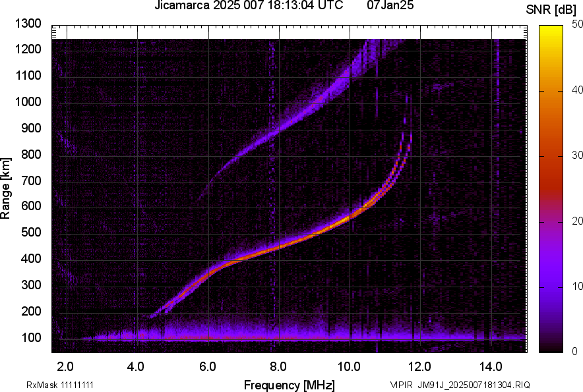The image size is (583, 392).
Task: Click the "SNR [dB]" colorbar title
Action: (x=551, y=9)
